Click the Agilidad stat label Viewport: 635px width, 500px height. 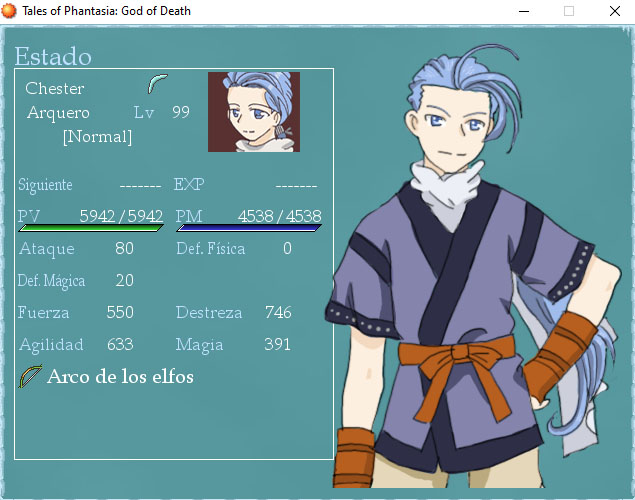tap(51, 345)
